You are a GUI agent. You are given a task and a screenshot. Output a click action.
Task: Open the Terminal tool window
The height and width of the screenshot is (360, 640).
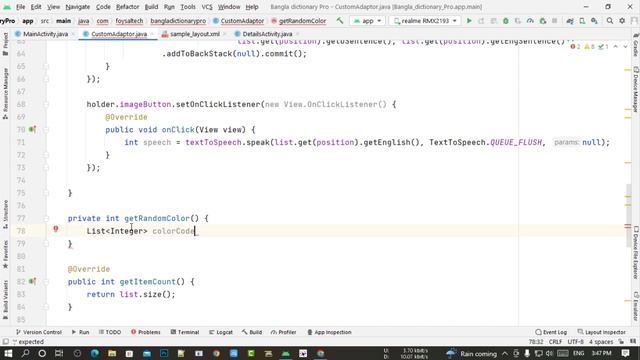(184, 332)
